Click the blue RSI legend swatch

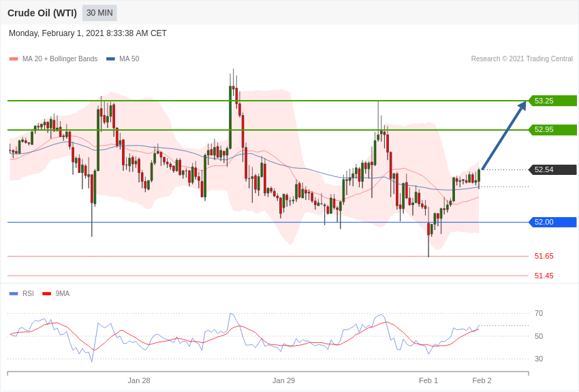coord(14,294)
